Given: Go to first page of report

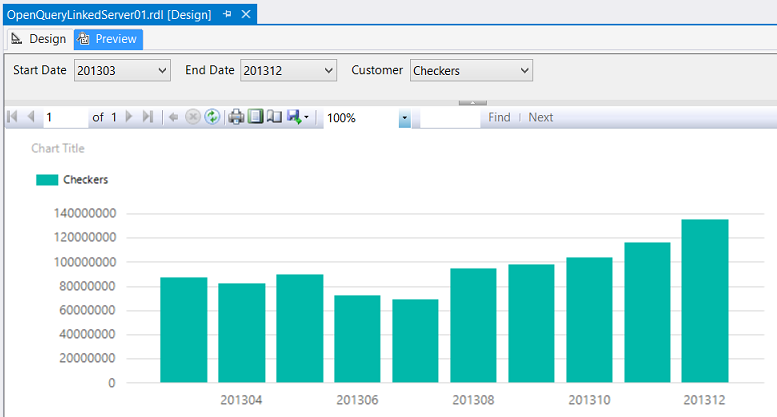Looking at the screenshot, I should click(12, 118).
